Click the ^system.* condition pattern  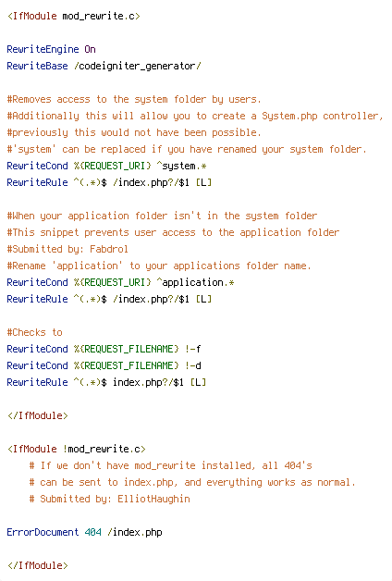(x=182, y=166)
